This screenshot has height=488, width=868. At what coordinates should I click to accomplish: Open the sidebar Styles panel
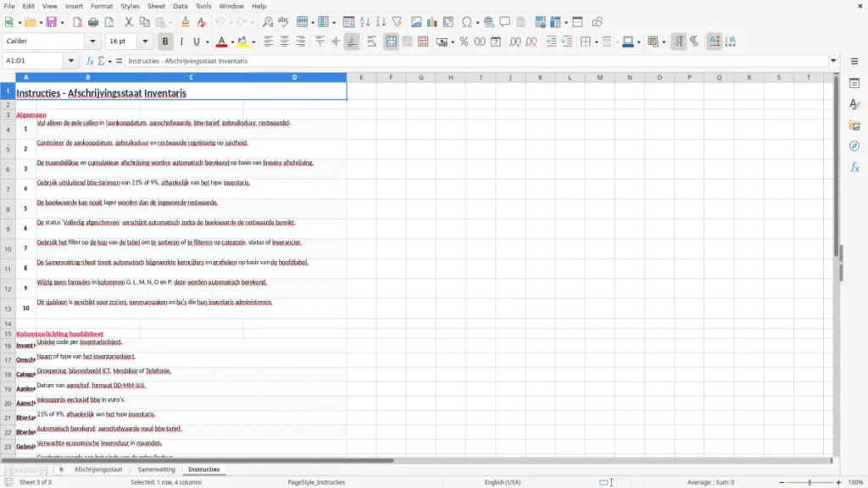(x=854, y=104)
